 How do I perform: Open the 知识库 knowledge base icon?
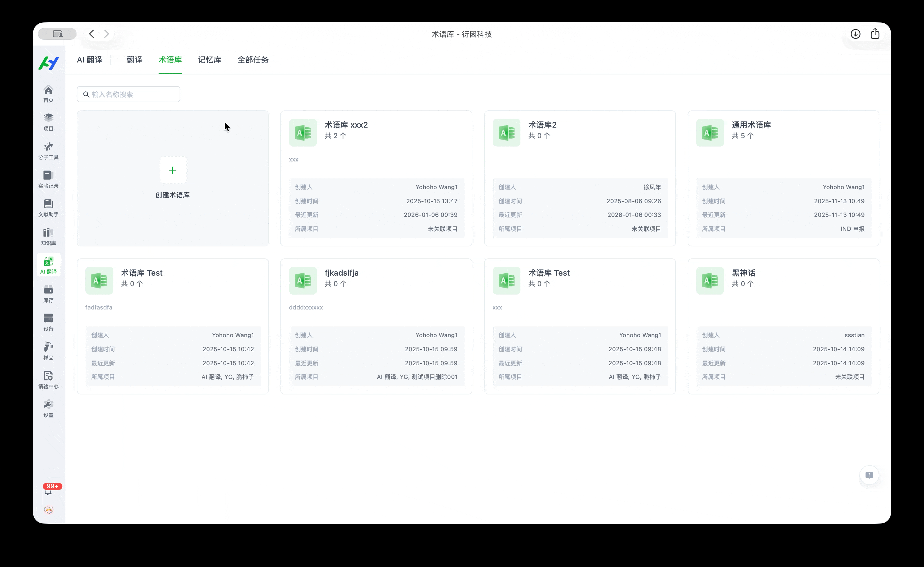pyautogui.click(x=48, y=236)
